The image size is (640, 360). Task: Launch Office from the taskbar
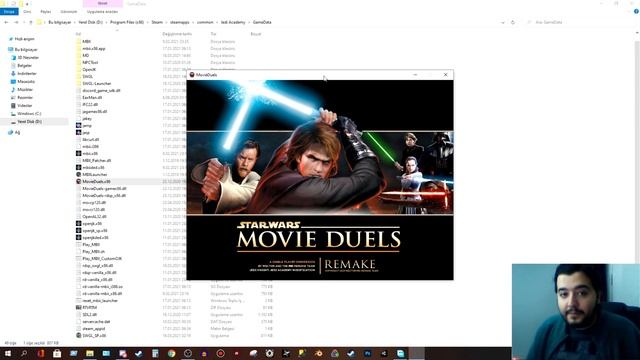pos(40,353)
